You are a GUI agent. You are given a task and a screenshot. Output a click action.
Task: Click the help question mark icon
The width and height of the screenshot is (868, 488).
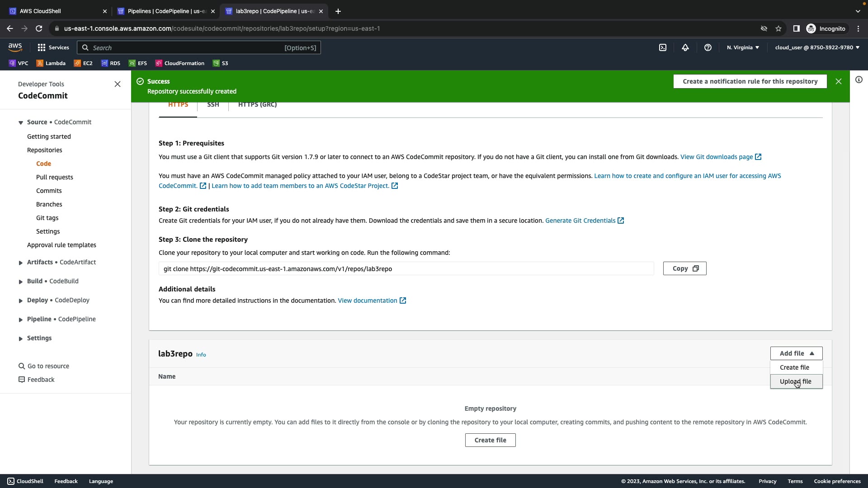point(708,47)
